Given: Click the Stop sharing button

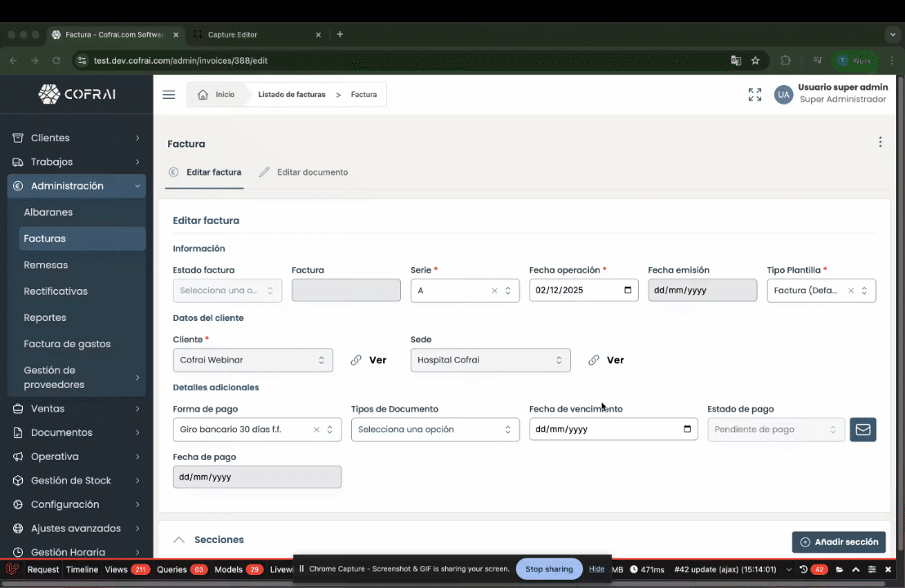Looking at the screenshot, I should (549, 569).
